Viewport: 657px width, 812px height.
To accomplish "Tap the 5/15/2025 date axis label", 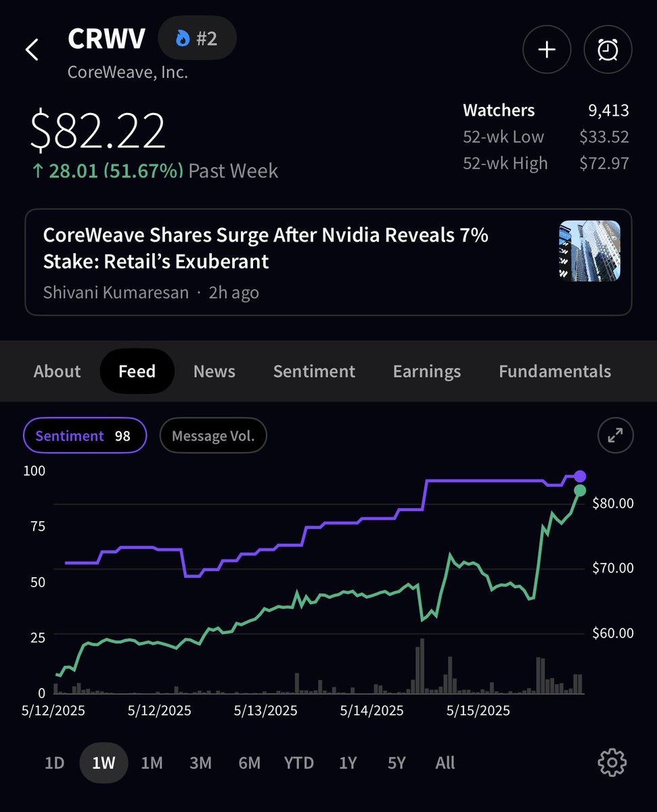I will click(x=478, y=711).
